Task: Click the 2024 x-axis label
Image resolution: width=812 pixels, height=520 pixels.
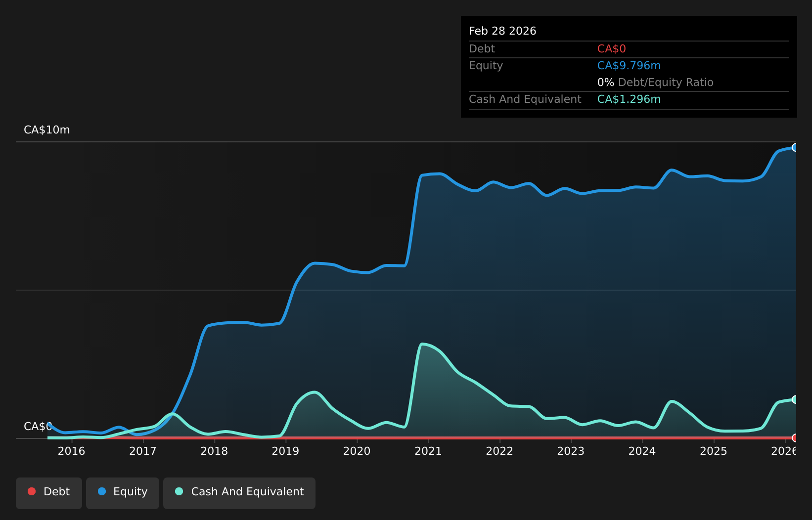Action: point(642,451)
